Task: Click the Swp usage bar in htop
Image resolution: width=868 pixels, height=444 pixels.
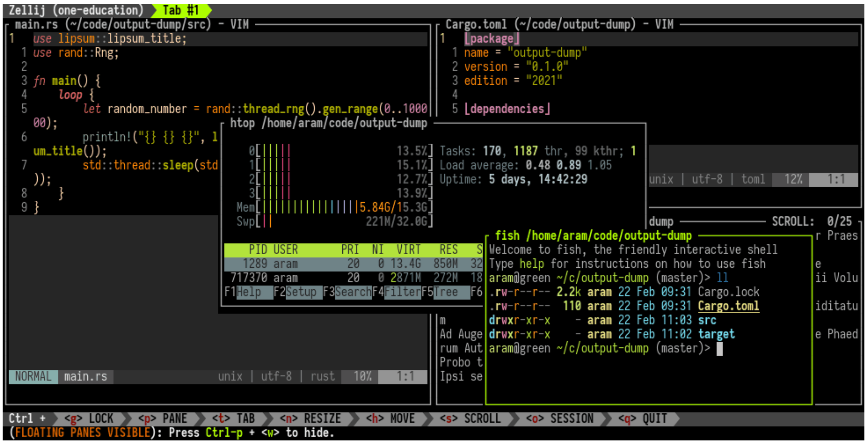Action: [335, 222]
